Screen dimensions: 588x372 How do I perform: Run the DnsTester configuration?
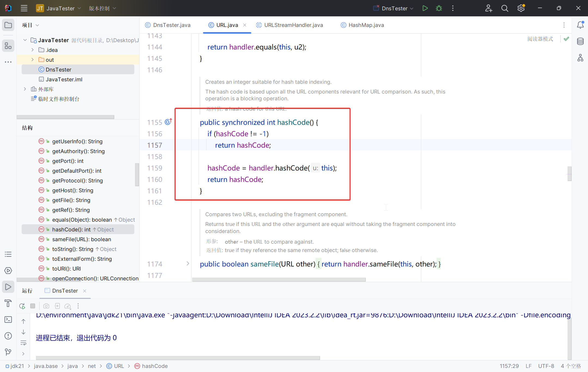(425, 8)
